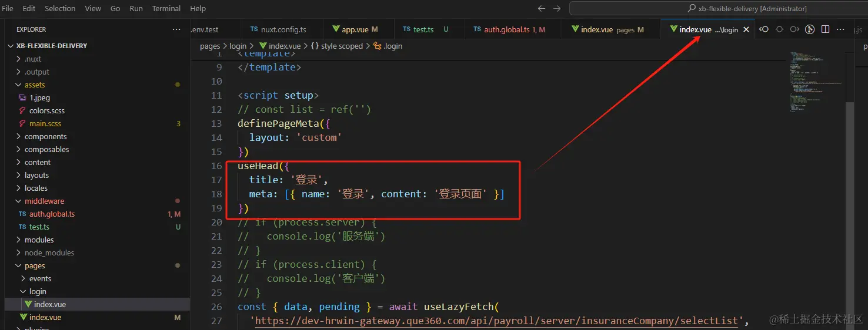Expand the .output folder

click(x=97, y=72)
